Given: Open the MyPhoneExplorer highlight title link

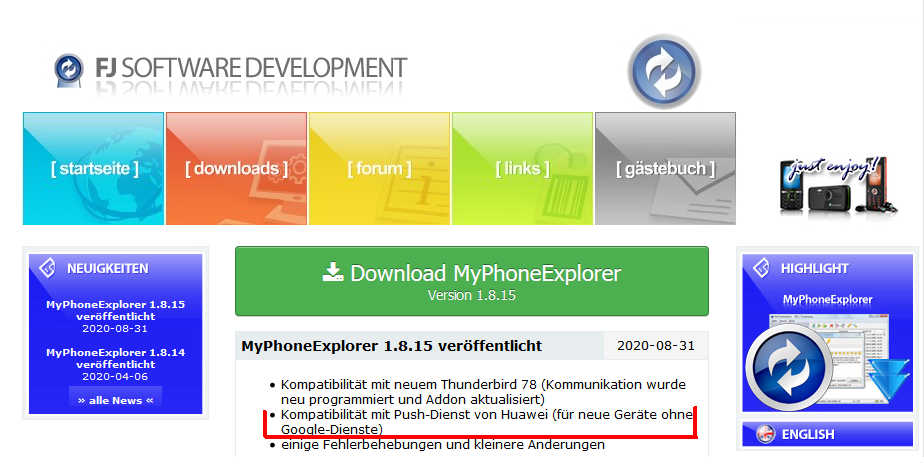Looking at the screenshot, I should (827, 300).
